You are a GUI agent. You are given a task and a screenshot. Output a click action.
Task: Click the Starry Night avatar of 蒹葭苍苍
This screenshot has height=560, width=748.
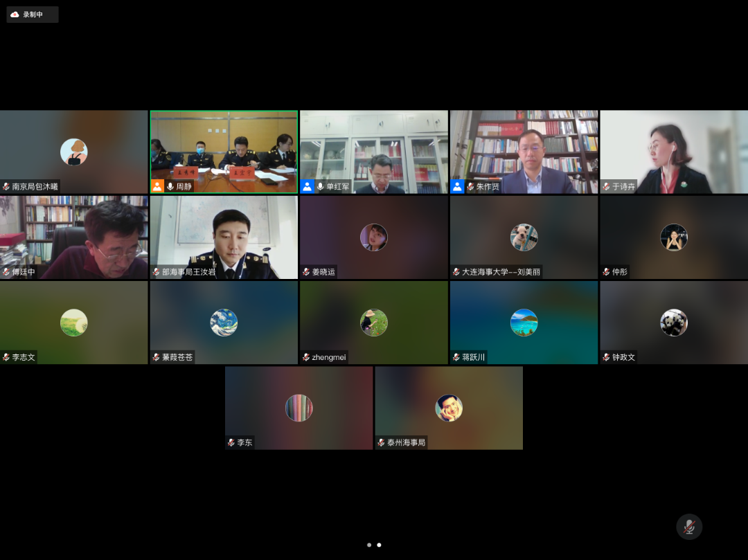[x=224, y=323]
